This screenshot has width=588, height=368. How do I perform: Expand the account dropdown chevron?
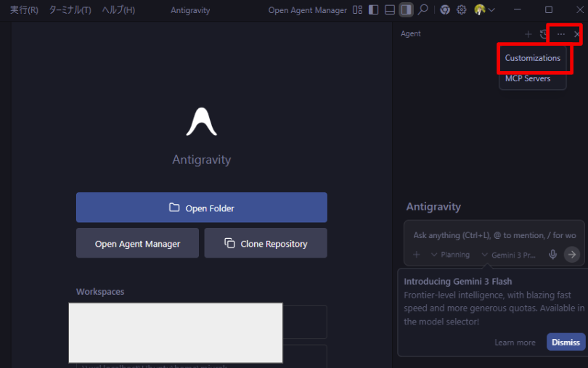click(491, 10)
